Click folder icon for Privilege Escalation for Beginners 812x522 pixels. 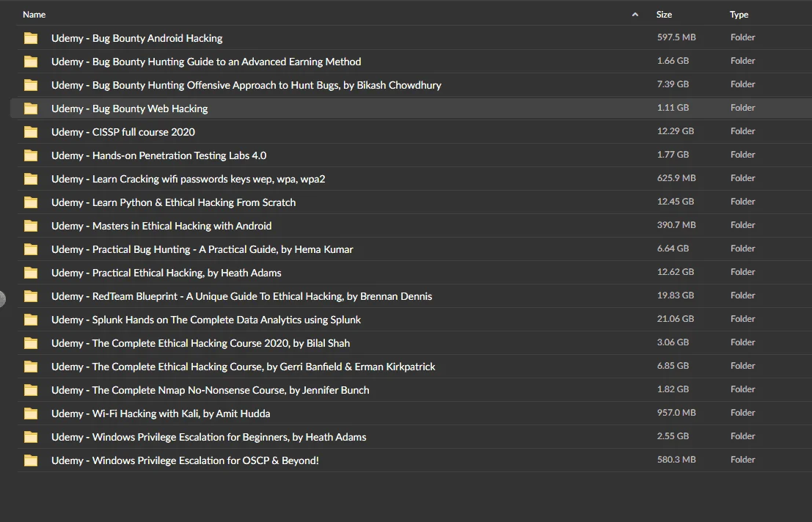31,437
